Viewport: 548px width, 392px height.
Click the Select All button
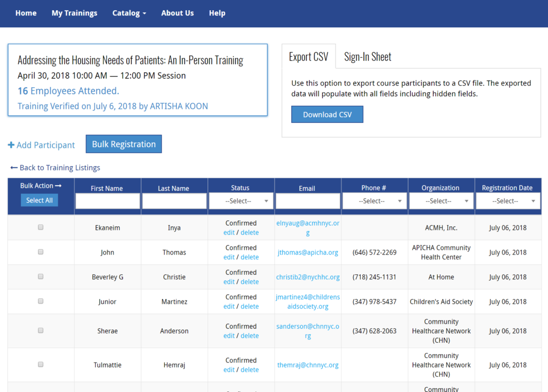[40, 200]
